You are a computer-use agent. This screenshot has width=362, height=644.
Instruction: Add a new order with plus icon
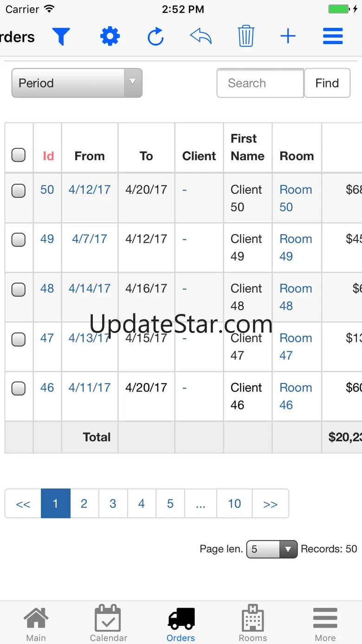pos(288,36)
